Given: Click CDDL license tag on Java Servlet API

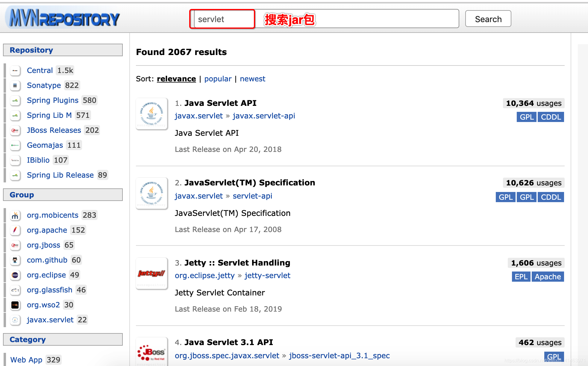Looking at the screenshot, I should coord(551,117).
